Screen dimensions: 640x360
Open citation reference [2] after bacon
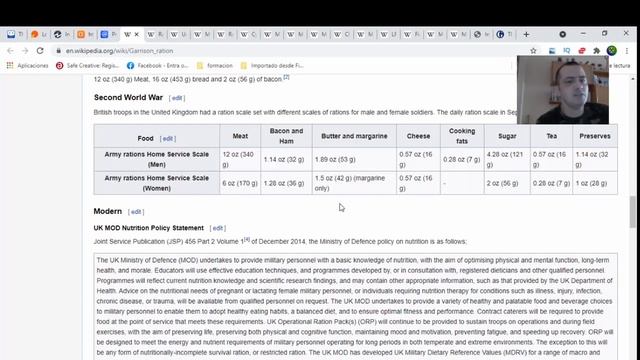(x=286, y=77)
